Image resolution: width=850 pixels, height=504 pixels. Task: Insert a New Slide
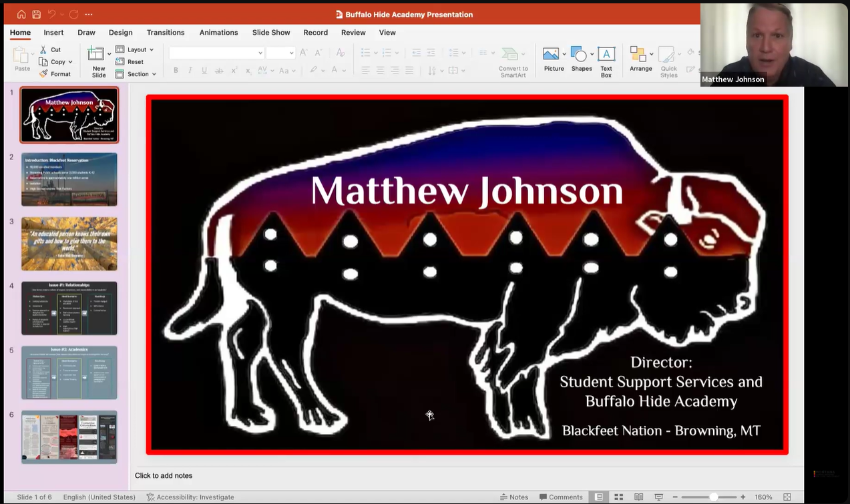[99, 61]
